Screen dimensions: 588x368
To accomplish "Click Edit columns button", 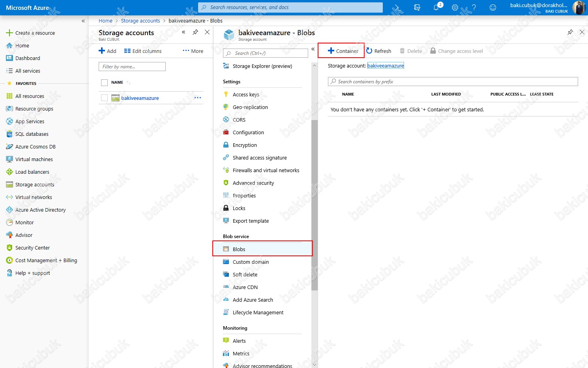I will point(143,51).
